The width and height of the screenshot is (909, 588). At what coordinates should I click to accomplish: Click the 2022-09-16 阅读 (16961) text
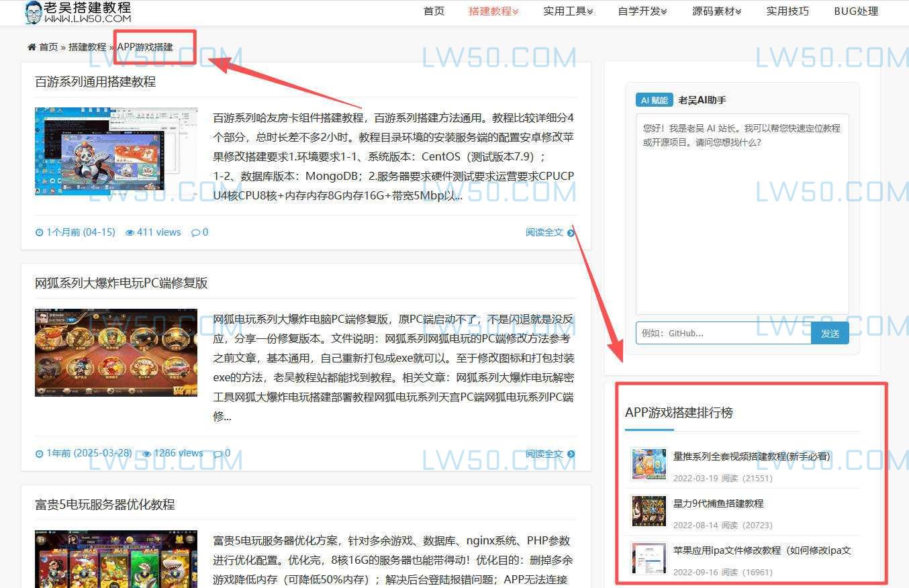click(x=723, y=573)
